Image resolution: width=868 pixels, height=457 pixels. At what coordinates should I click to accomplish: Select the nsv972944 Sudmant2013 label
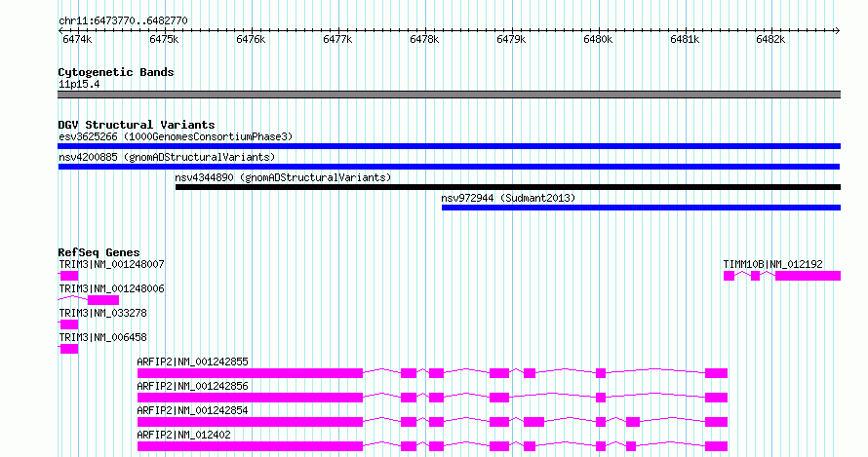click(508, 198)
